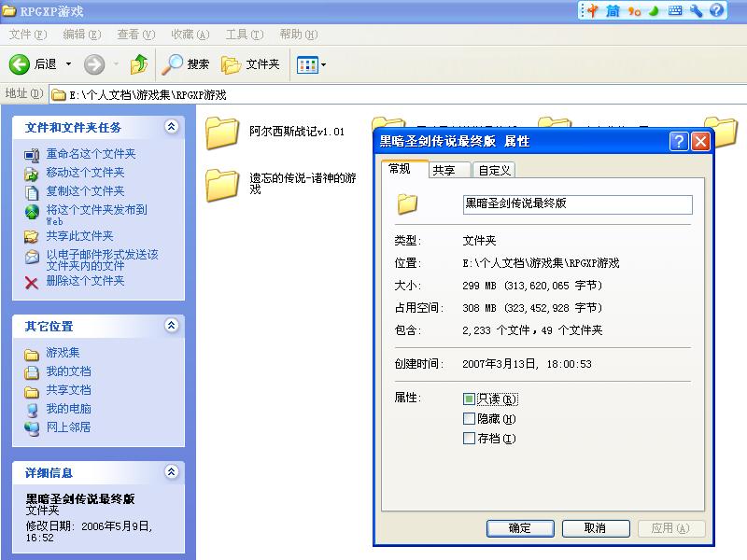Click 重命名这个文件夹 link

click(x=91, y=154)
